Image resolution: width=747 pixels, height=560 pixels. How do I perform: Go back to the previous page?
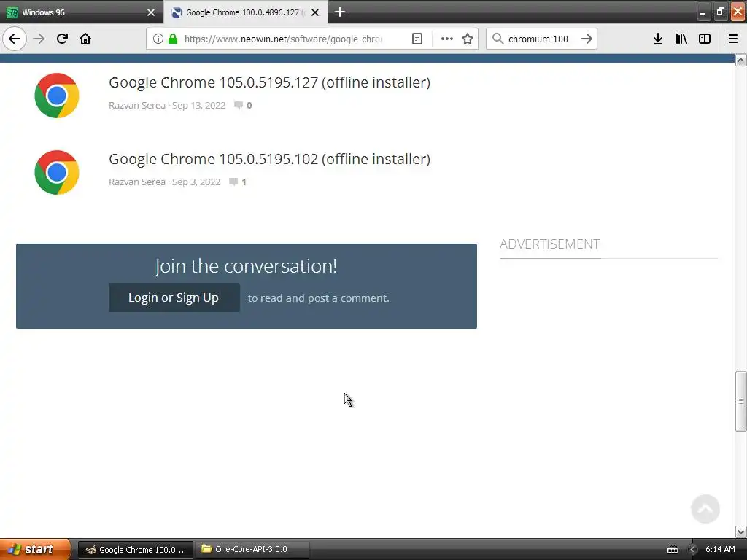pos(15,39)
